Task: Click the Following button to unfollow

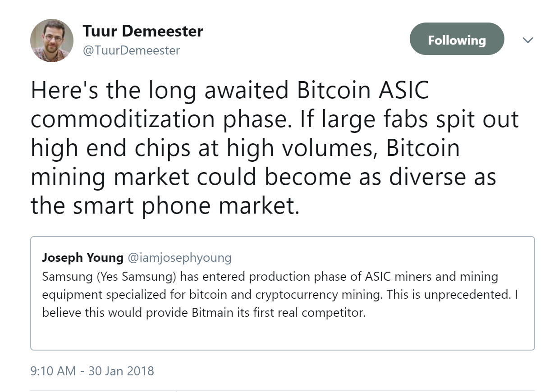Action: pyautogui.click(x=457, y=39)
